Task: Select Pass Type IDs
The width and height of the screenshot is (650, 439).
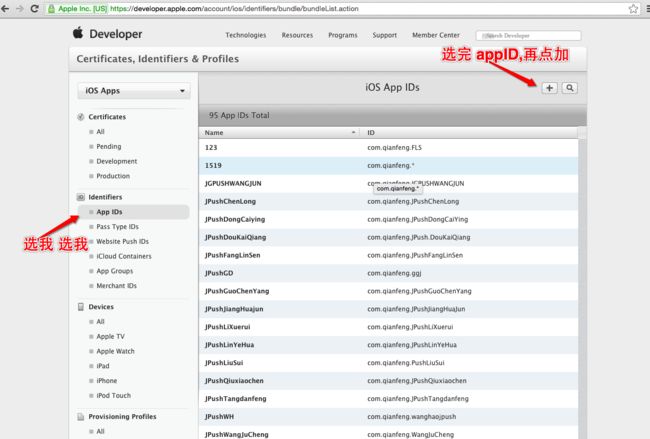Action: [x=117, y=227]
